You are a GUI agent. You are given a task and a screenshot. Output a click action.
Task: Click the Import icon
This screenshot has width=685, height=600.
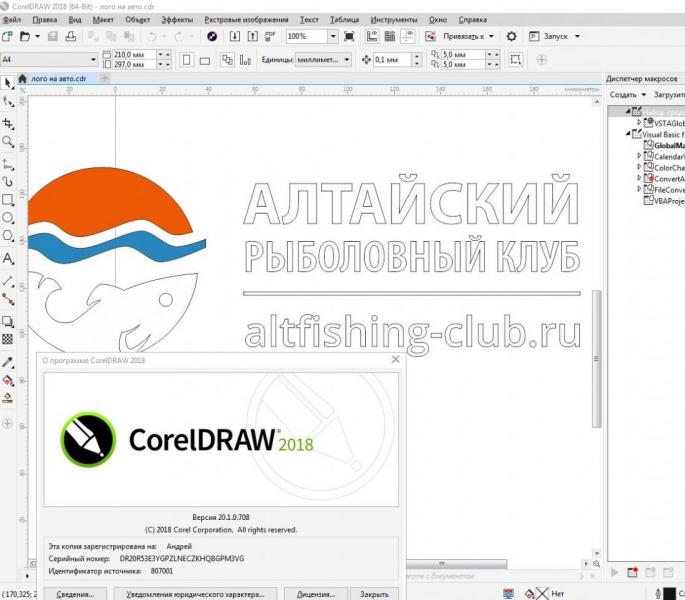click(235, 36)
